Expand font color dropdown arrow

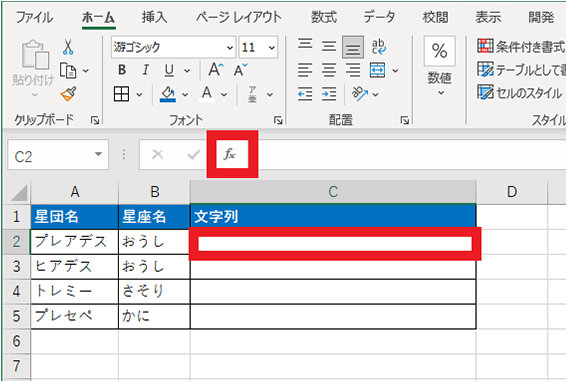[x=224, y=95]
